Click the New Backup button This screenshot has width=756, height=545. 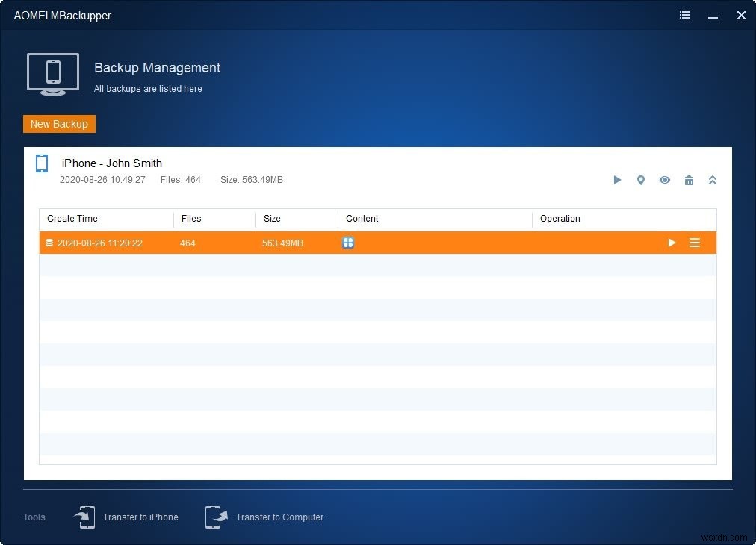pyautogui.click(x=59, y=124)
